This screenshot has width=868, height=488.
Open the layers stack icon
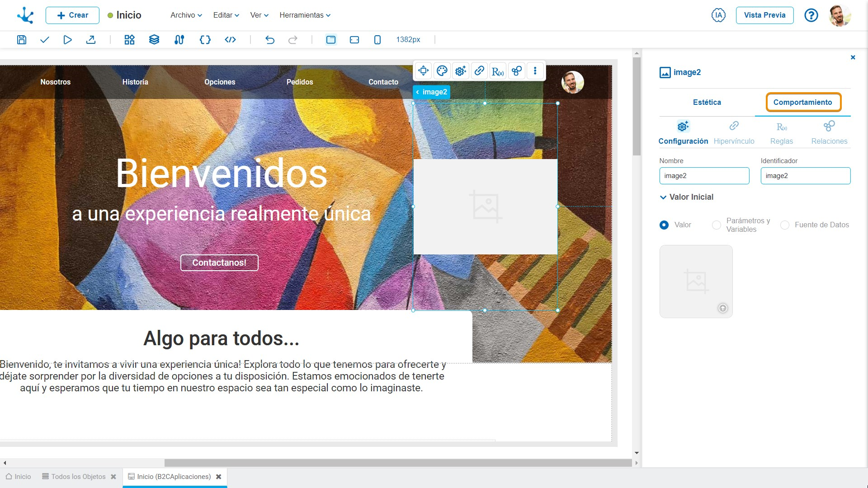pos(154,40)
